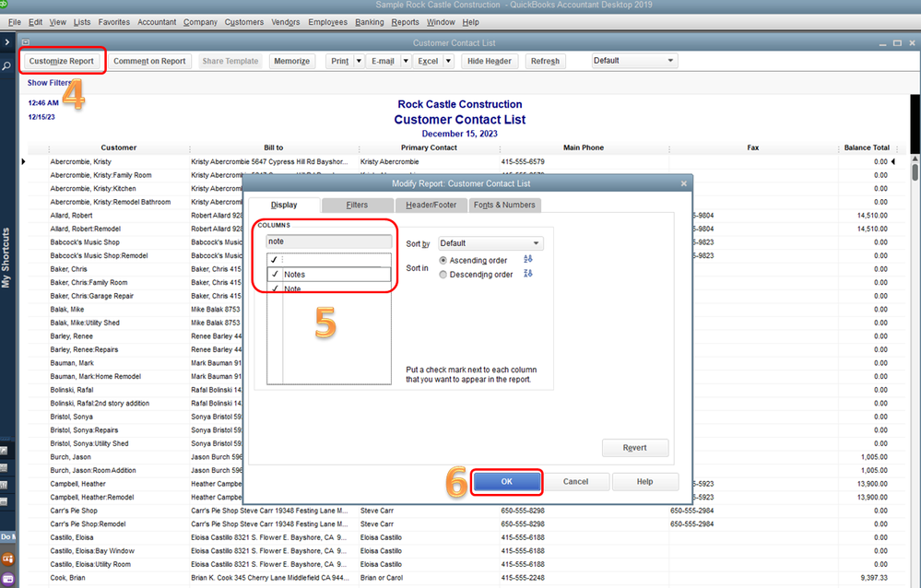
Task: Click the My Shortcuts sidebar label
Action: [x=6, y=258]
